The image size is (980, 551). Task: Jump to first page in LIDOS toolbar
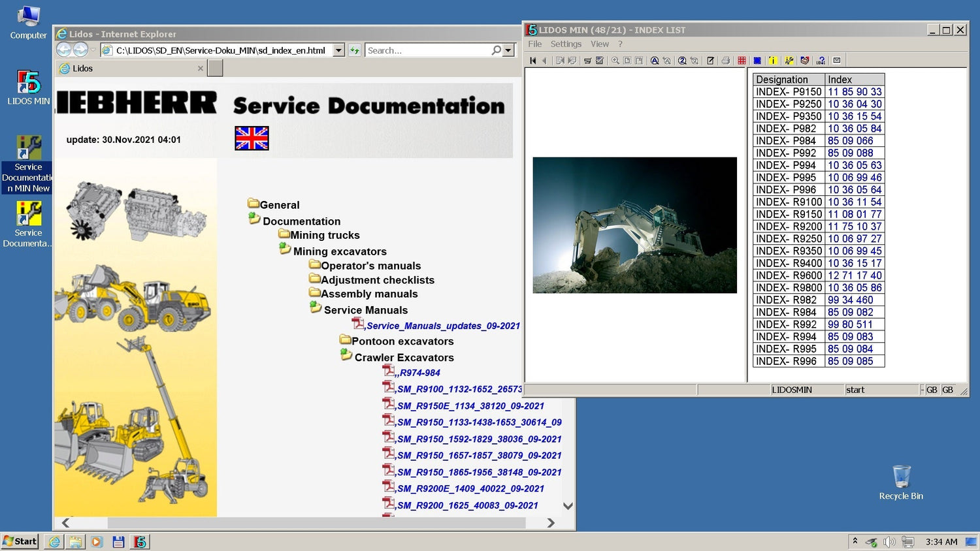coord(533,61)
